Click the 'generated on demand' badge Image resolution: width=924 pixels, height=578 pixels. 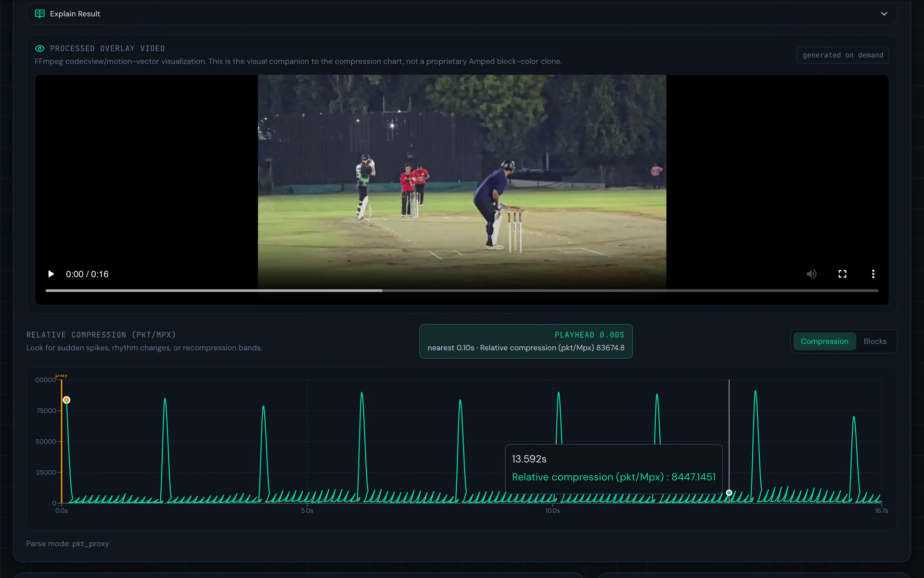click(843, 55)
